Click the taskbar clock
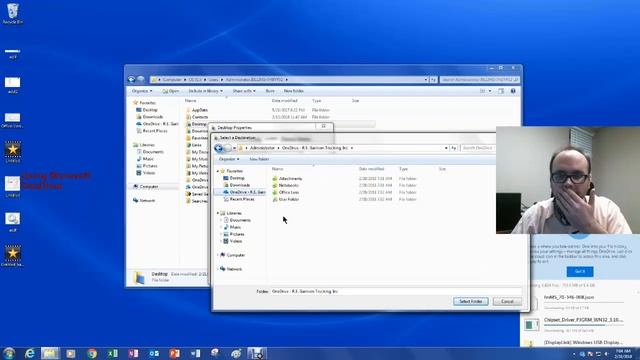The width and height of the screenshot is (640, 360). click(x=623, y=353)
